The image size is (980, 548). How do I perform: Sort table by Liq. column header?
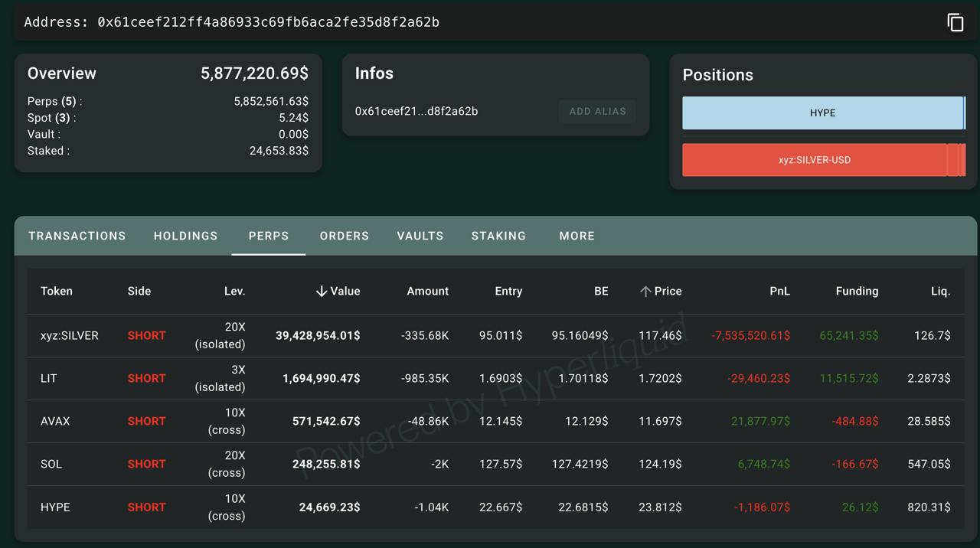pos(939,292)
